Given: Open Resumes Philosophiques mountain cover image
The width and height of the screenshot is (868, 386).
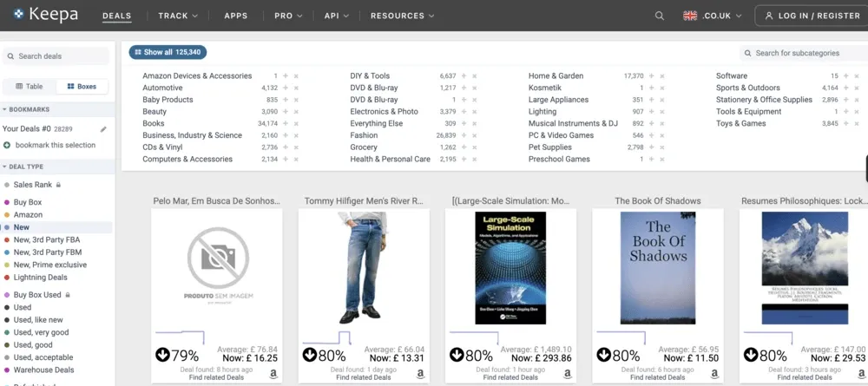Looking at the screenshot, I should (805, 268).
